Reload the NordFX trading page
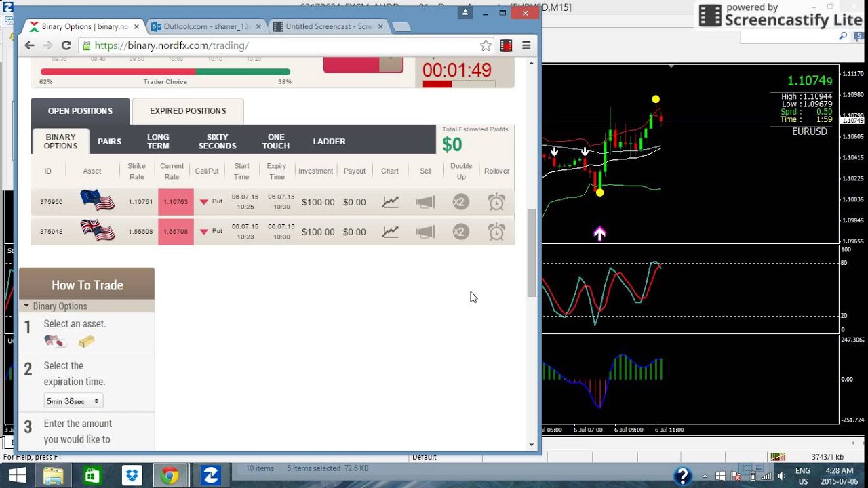This screenshot has height=488, width=868. click(66, 45)
